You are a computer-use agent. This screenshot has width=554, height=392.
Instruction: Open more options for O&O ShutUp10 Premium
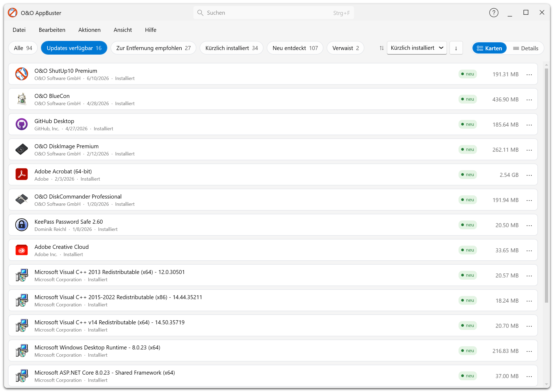click(529, 74)
